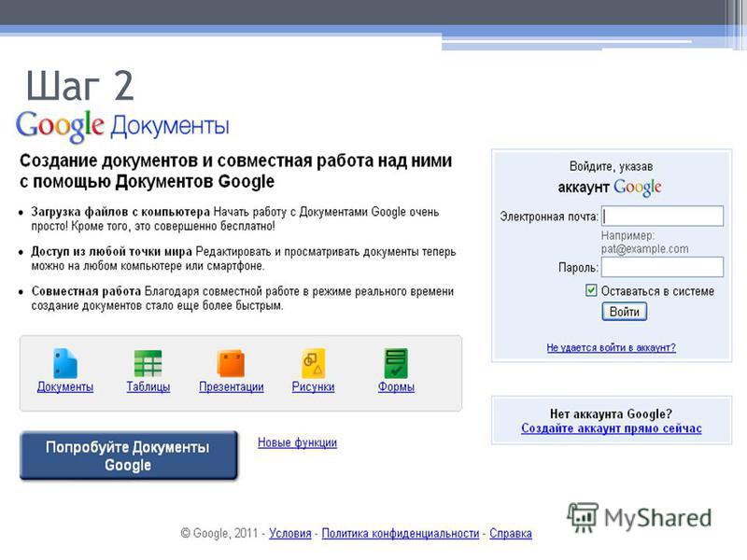The image size is (747, 560).
Task: Click the Попробуйте Документы Google button
Action: [x=128, y=455]
